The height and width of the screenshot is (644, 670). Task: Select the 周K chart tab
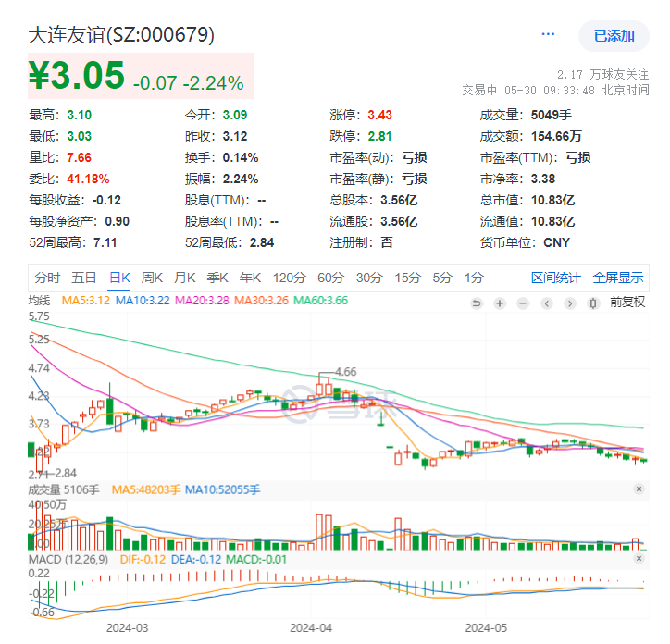point(152,278)
